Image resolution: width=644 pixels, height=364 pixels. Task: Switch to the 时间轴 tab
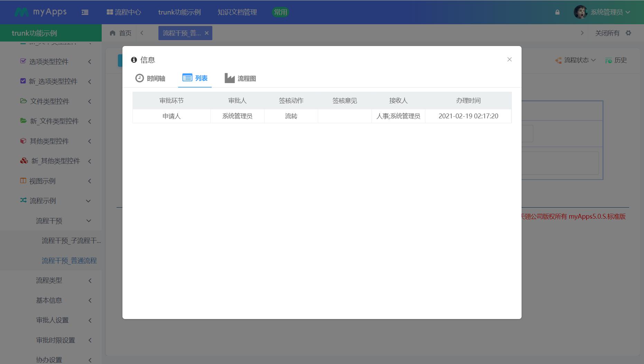coord(150,78)
